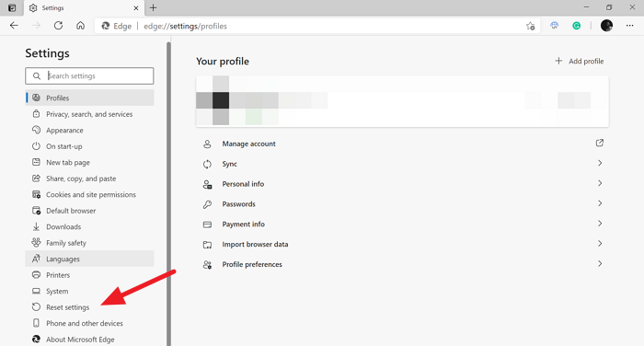Click the Import browser data folder icon
Viewport: 644px width, 346px height.
pos(207,245)
